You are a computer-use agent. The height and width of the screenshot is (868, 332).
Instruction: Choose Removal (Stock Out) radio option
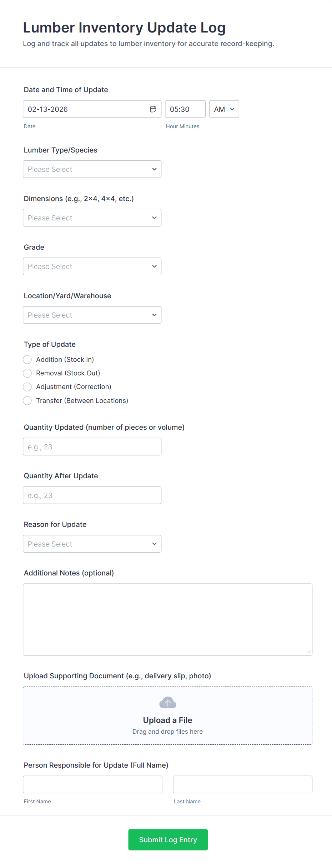(27, 373)
